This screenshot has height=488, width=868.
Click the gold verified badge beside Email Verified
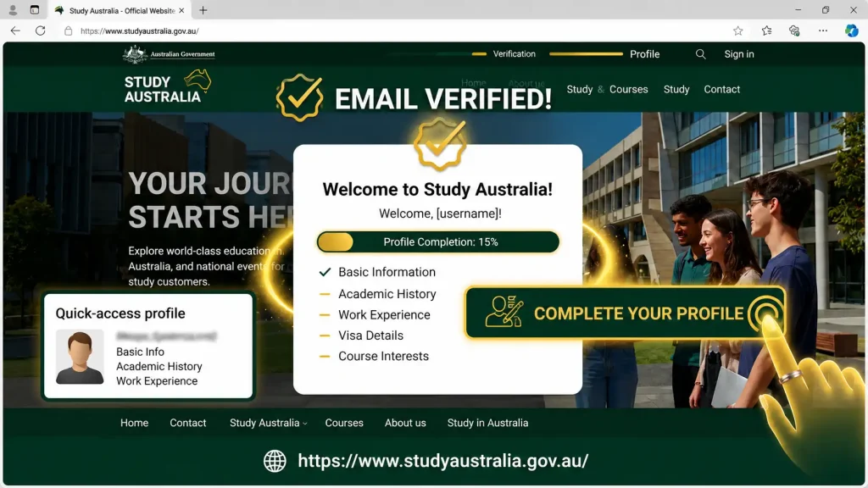299,97
